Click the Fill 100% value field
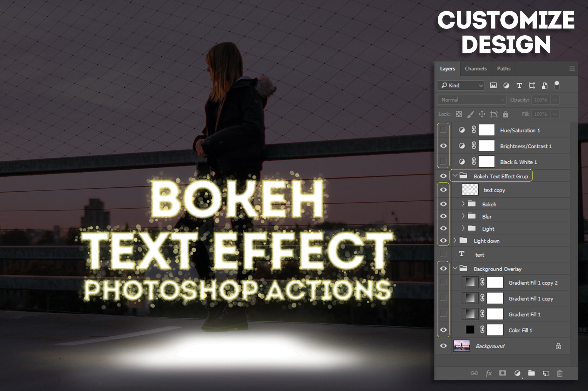Image resolution: width=588 pixels, height=391 pixels. [x=541, y=114]
